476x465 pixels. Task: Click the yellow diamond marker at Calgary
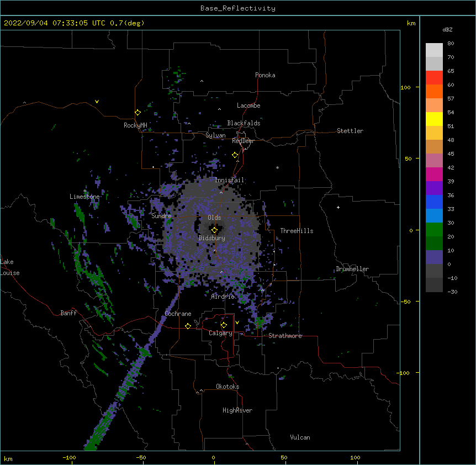pos(224,325)
